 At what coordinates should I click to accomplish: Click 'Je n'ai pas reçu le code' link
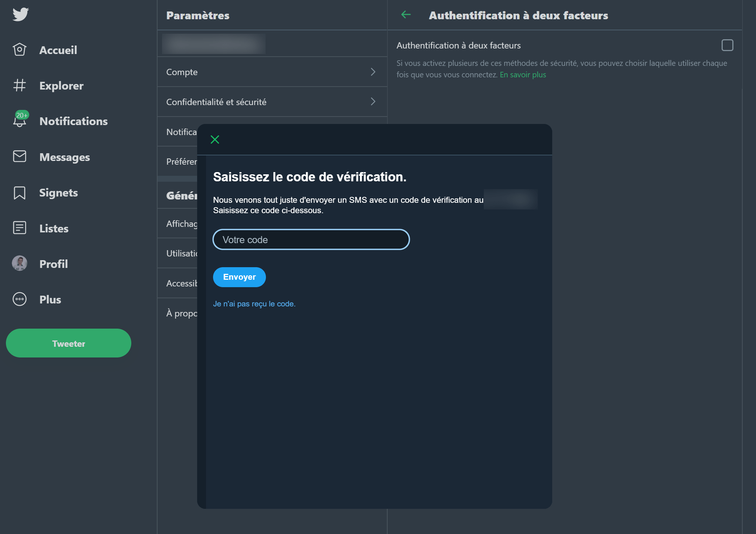coord(254,304)
